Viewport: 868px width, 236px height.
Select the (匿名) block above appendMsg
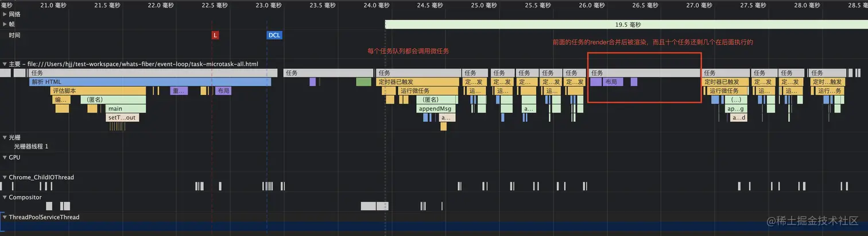pyautogui.click(x=437, y=99)
